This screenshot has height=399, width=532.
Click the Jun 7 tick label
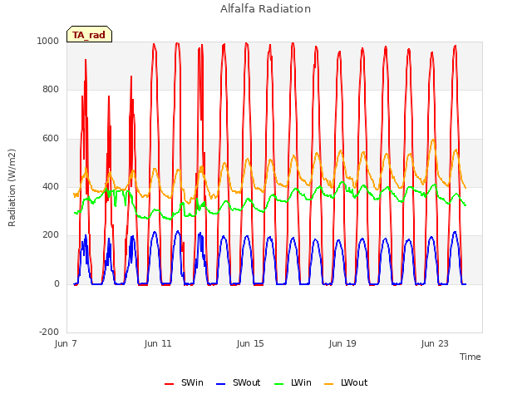click(66, 343)
